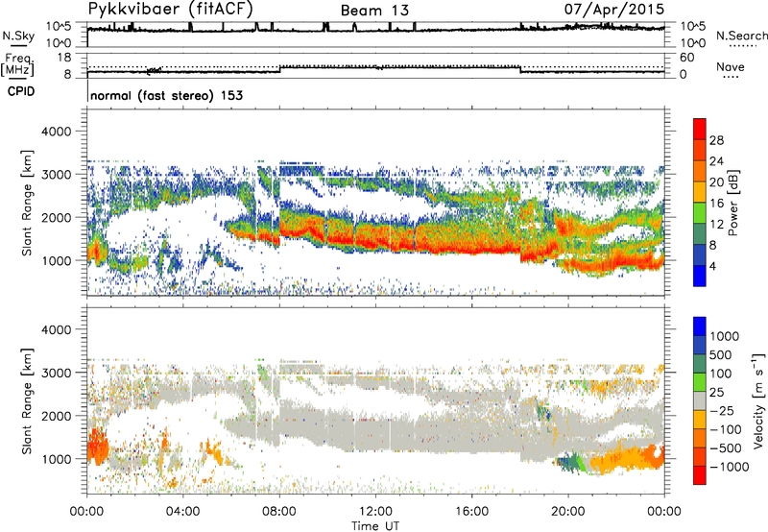Click the 08:00 time tick label
Viewport: 768px width, 532px height.
(x=278, y=512)
